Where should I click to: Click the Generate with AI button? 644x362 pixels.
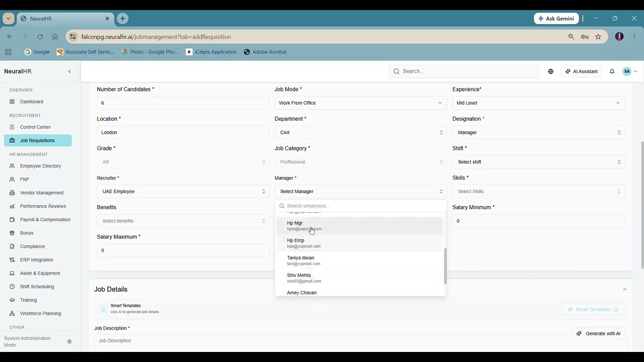598,333
